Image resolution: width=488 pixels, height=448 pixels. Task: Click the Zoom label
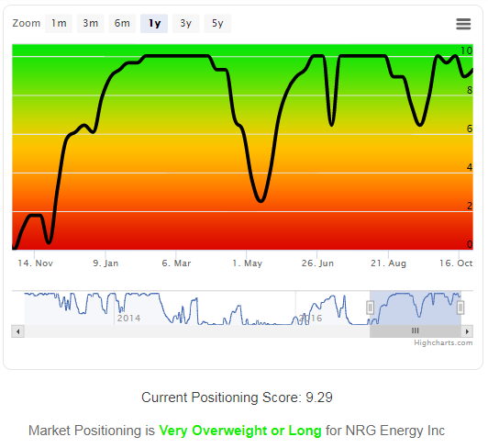click(26, 23)
